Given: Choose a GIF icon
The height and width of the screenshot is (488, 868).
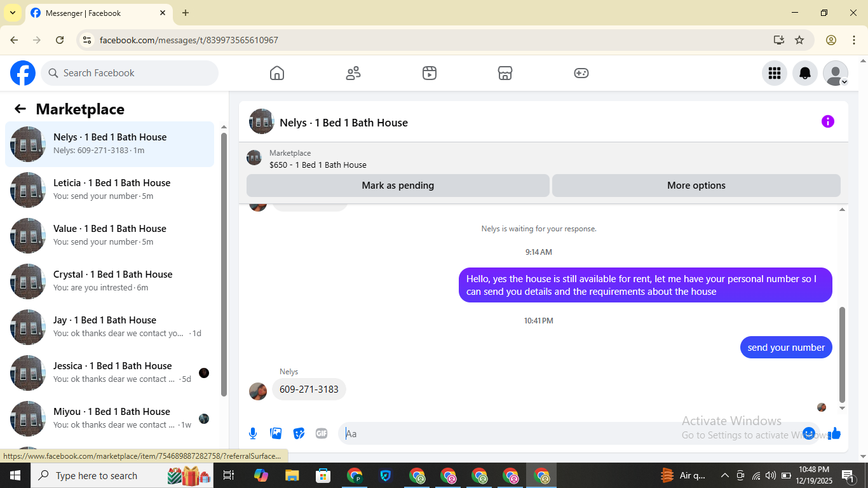Looking at the screenshot, I should (x=322, y=433).
